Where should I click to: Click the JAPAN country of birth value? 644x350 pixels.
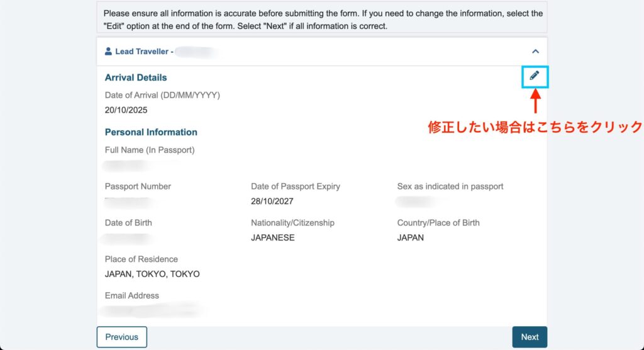pos(411,238)
